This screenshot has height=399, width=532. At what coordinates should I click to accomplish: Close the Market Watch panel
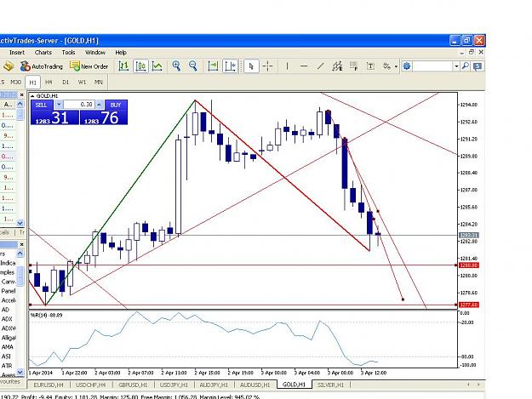22,95
